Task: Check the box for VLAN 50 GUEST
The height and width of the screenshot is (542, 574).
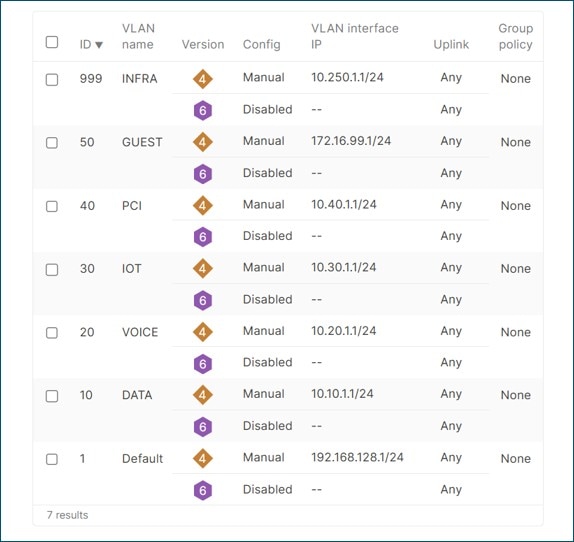Action: coord(52,143)
